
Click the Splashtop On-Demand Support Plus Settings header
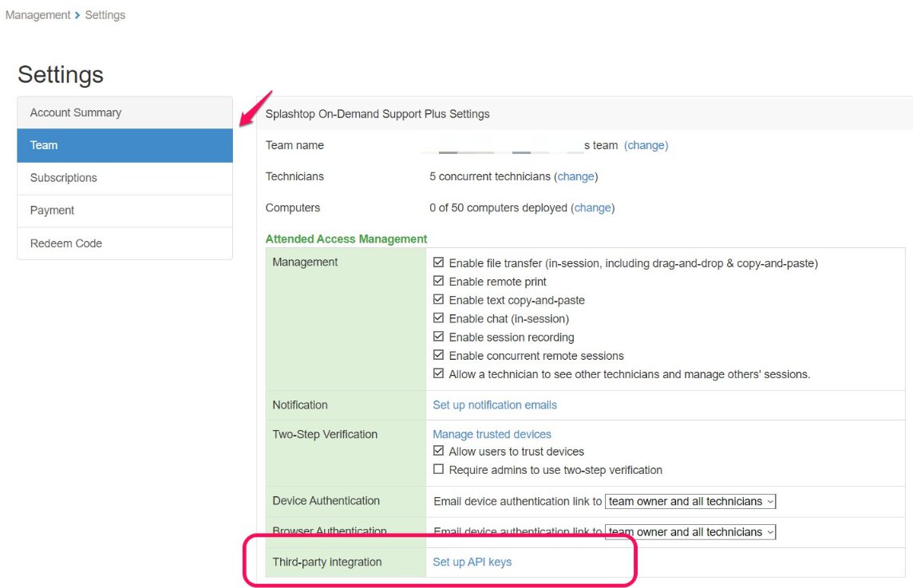tap(377, 114)
